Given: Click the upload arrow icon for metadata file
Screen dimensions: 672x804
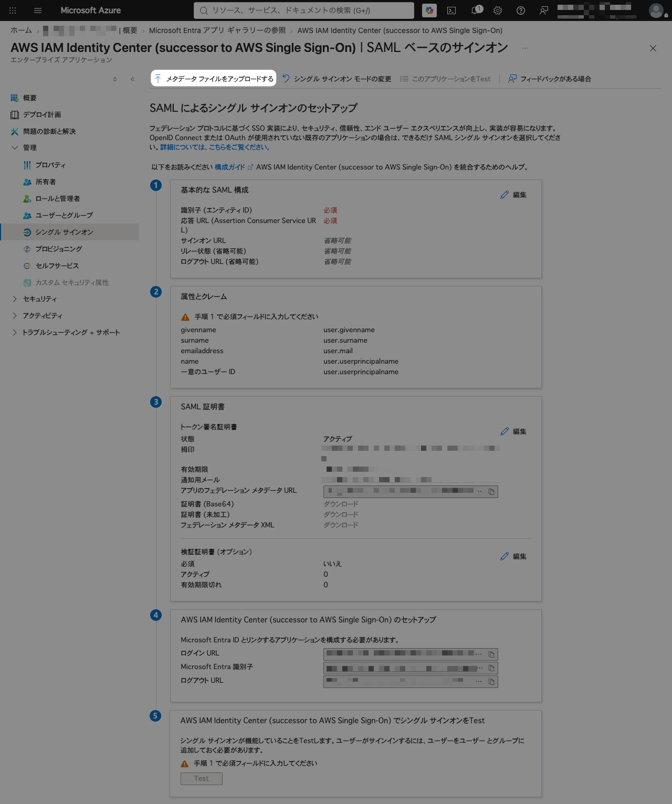Looking at the screenshot, I should click(158, 79).
